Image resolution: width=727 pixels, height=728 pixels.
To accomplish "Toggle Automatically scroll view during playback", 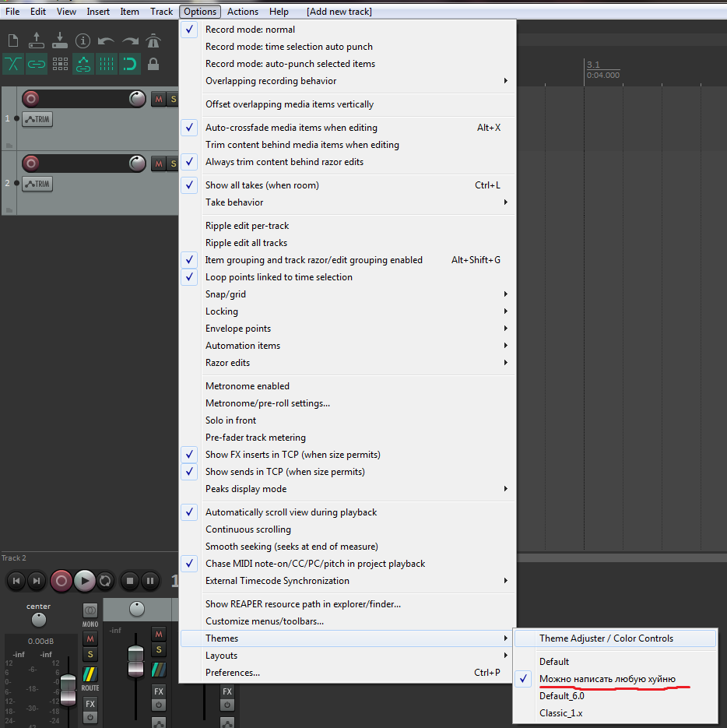I will (x=347, y=512).
